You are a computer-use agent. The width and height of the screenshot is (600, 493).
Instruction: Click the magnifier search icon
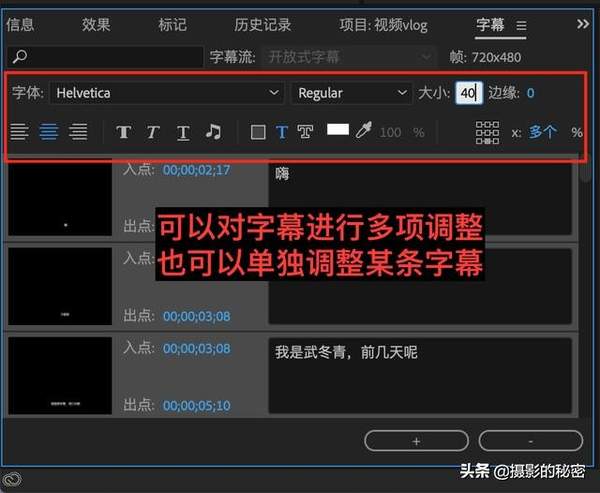[20, 57]
